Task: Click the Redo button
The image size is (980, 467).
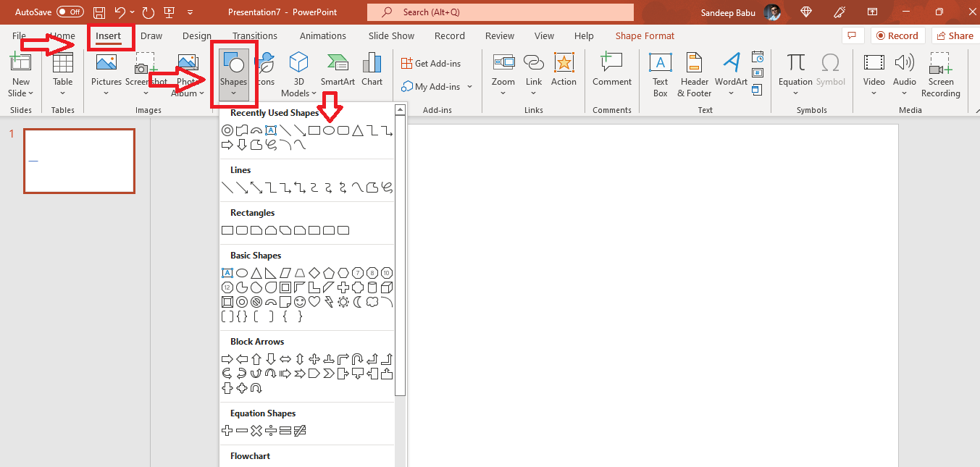Action: (148, 12)
